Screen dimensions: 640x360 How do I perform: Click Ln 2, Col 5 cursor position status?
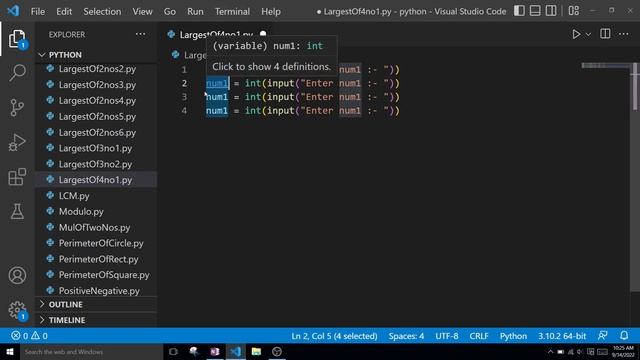tap(334, 336)
